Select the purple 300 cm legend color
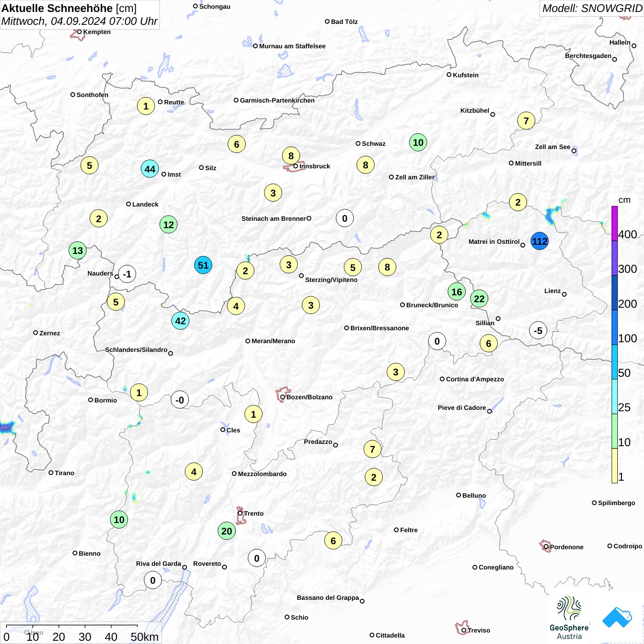This screenshot has width=644, height=644. click(615, 258)
